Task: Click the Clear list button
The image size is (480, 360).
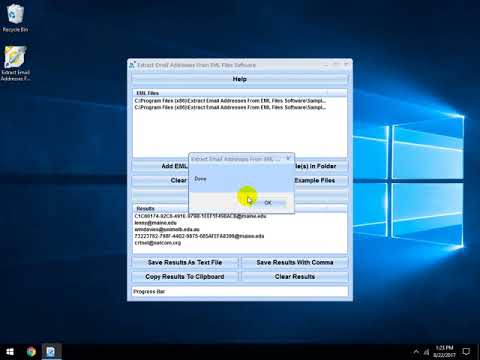Action: click(x=160, y=180)
